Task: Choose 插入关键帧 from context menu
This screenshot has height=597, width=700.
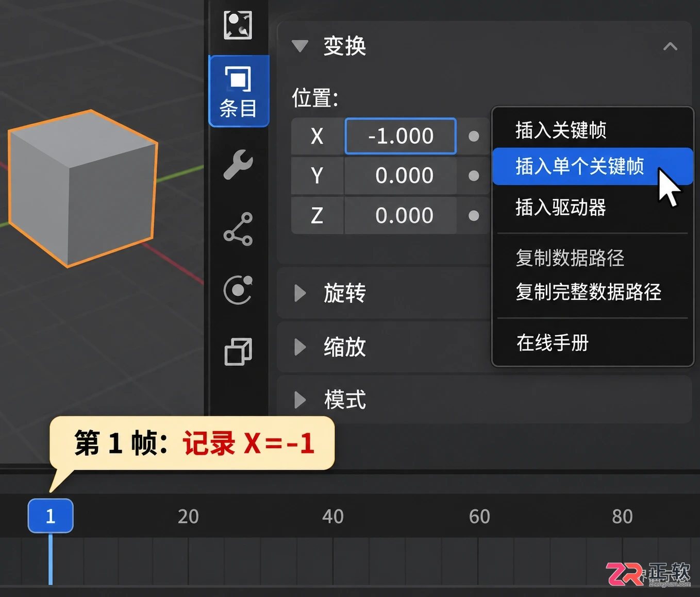Action: pyautogui.click(x=593, y=130)
